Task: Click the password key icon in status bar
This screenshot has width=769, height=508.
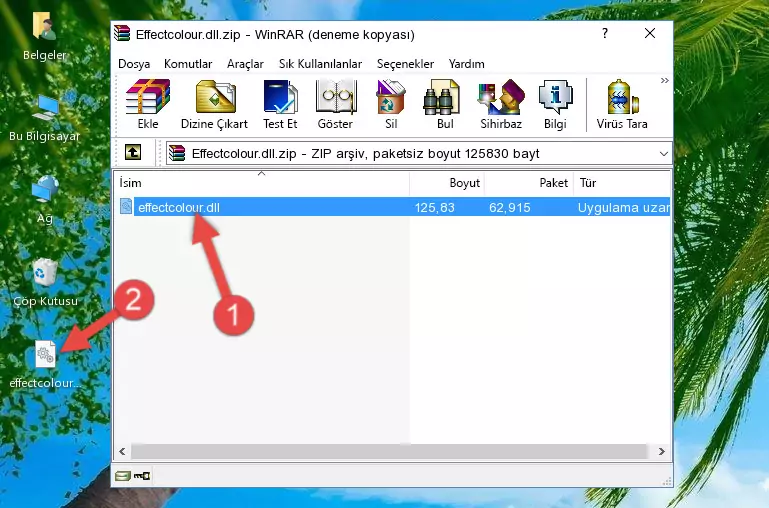Action: coord(142,475)
